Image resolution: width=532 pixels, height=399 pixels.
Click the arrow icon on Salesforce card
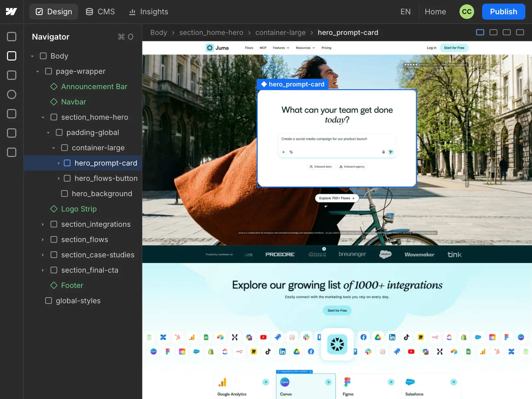coord(454,382)
